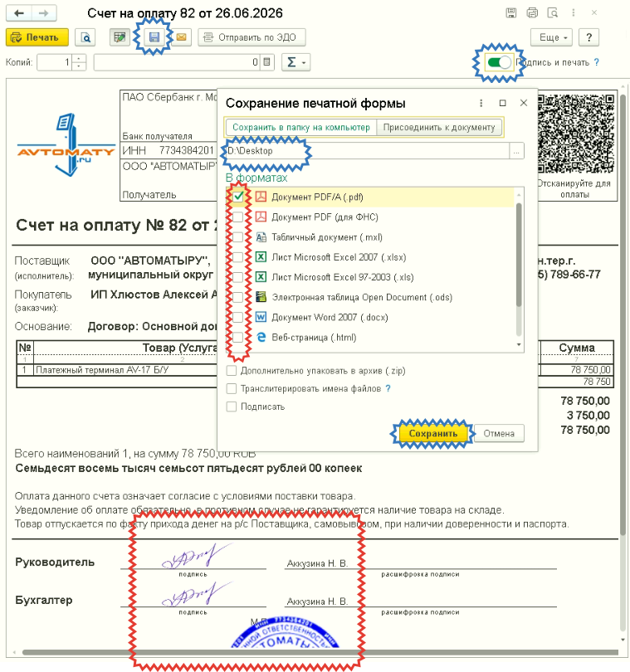This screenshot has height=672, width=630.
Task: Open the vertical dots menu in save dialog
Action: pos(481,103)
